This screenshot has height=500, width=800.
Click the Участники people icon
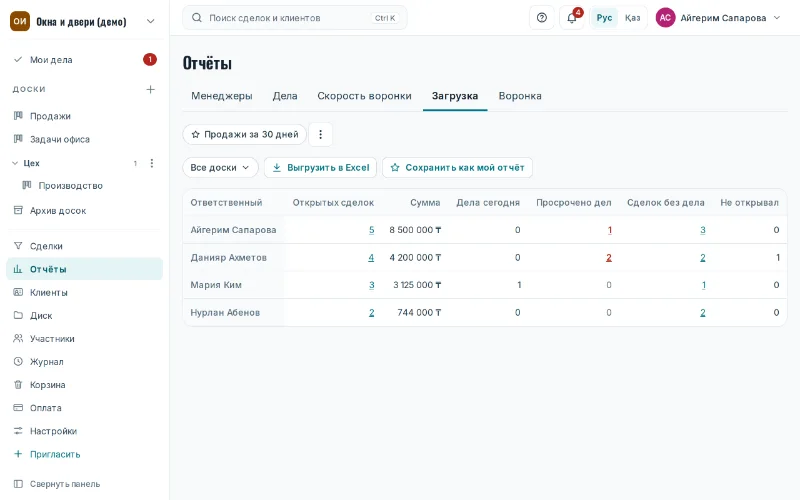click(18, 338)
